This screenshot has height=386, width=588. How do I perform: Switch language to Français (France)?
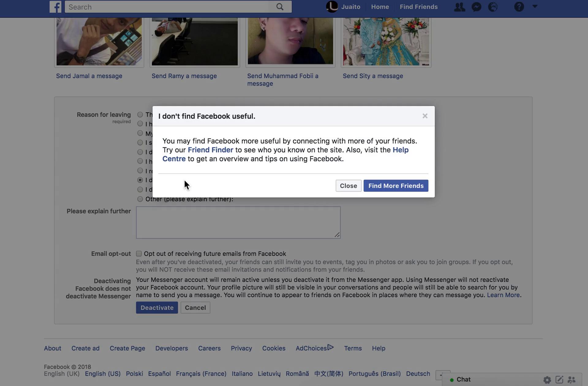coord(201,374)
